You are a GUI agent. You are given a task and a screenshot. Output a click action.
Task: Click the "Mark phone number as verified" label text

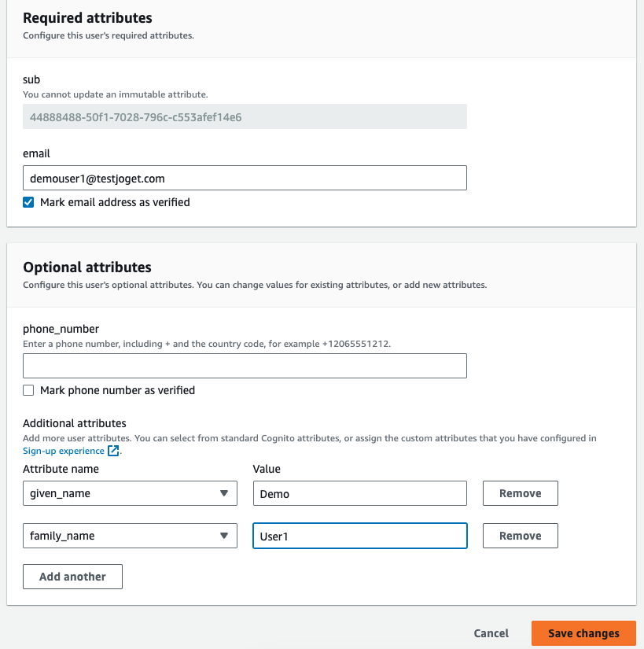click(117, 390)
